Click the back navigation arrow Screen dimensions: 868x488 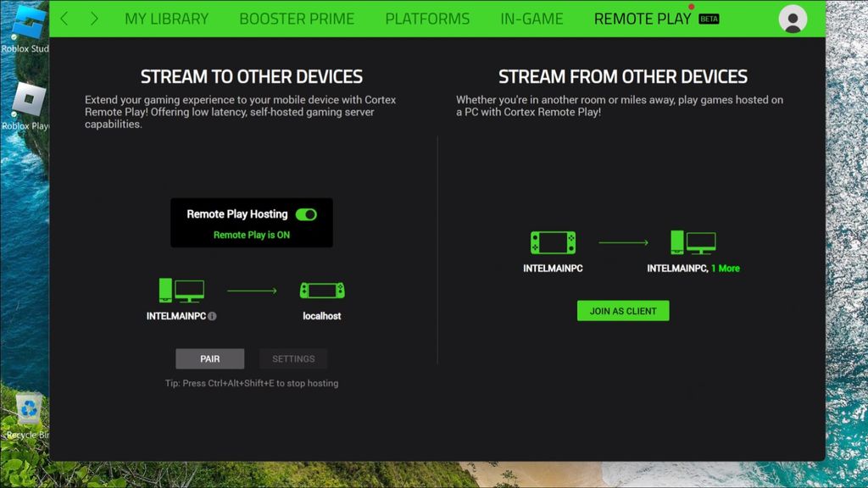64,18
